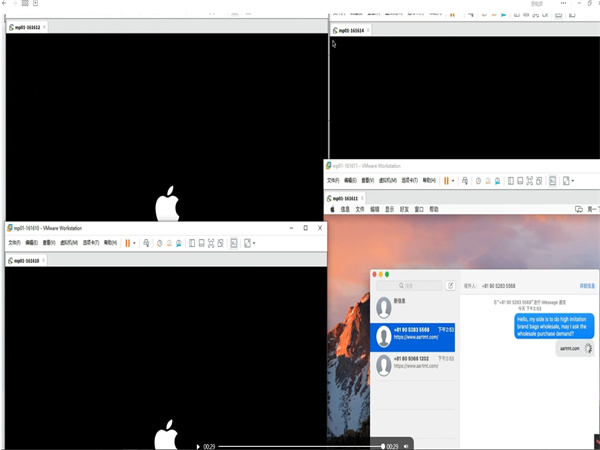The width and height of the screenshot is (600, 450).
Task: Click snapshot clock icon in mp01-161611 toolbar
Action: click(478, 181)
